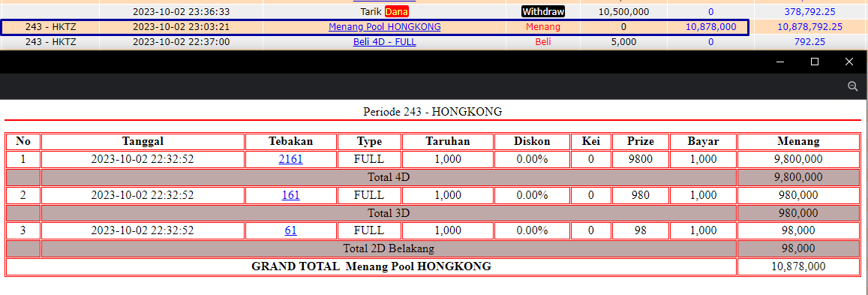Click the Prize value 980
868x295 pixels.
641,195
